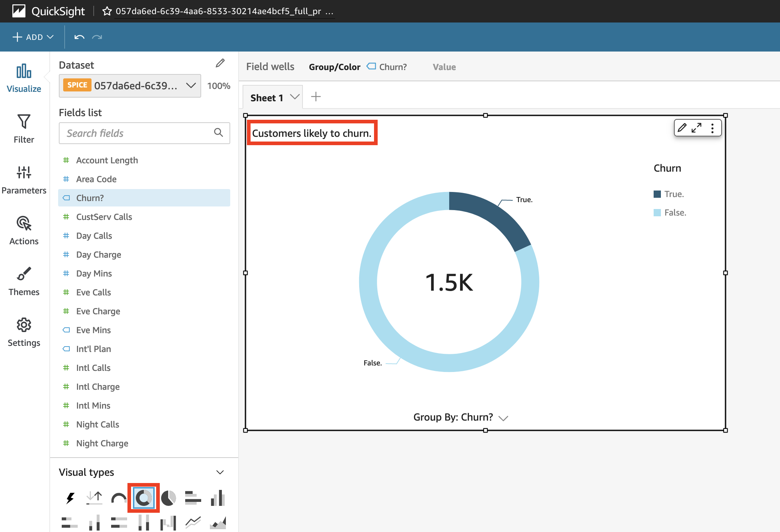The height and width of the screenshot is (532, 780).
Task: Open the Themes panel
Action: click(x=24, y=281)
